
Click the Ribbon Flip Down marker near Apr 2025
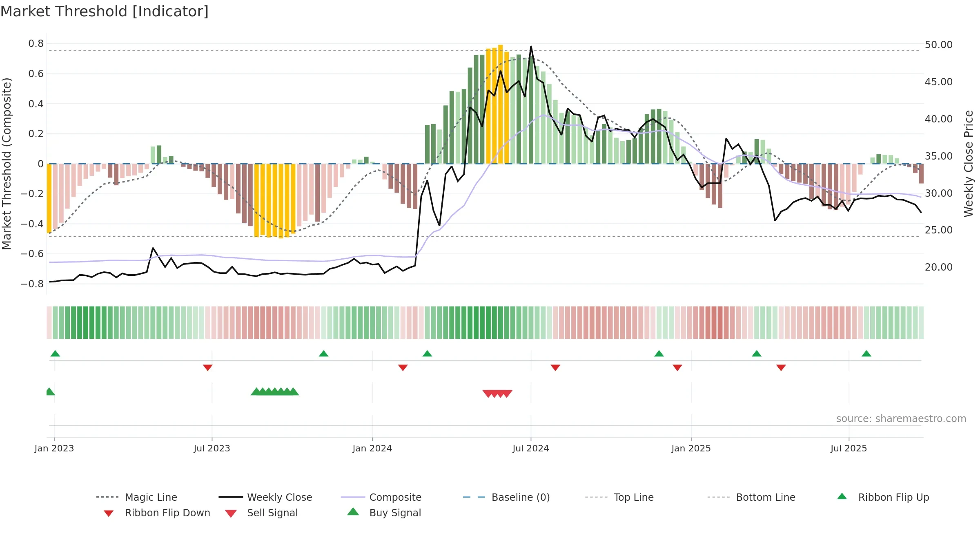(781, 368)
